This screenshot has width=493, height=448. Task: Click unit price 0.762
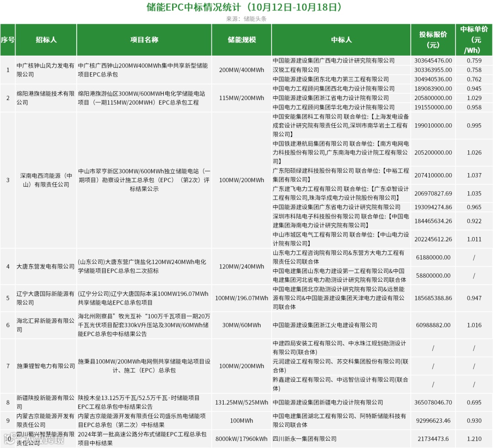[x=474, y=79]
